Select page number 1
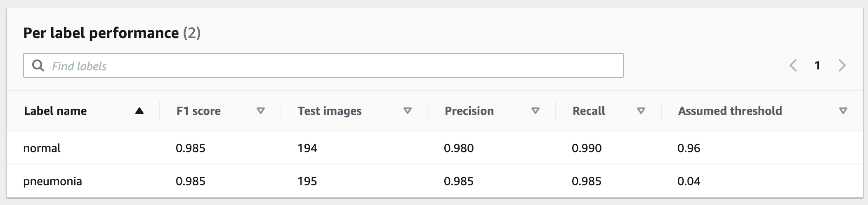Screen dimensions: 868x205 click(x=817, y=65)
